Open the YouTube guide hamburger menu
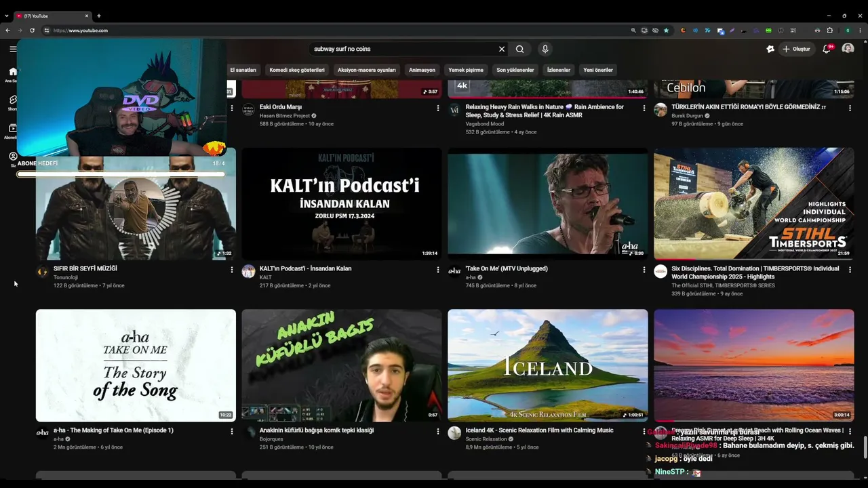Screen dimensions: 868x488 point(13,49)
